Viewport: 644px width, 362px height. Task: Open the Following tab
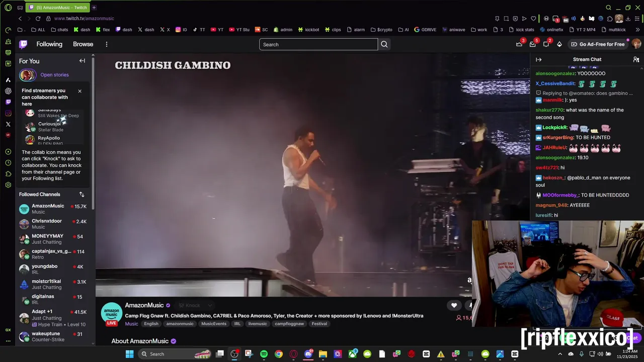[x=49, y=44]
